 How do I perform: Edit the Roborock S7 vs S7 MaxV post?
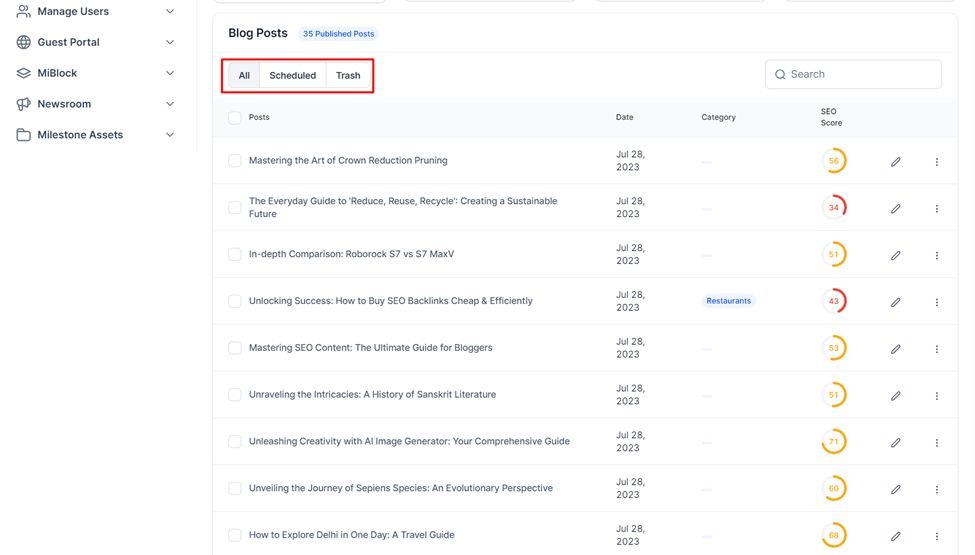tap(895, 255)
